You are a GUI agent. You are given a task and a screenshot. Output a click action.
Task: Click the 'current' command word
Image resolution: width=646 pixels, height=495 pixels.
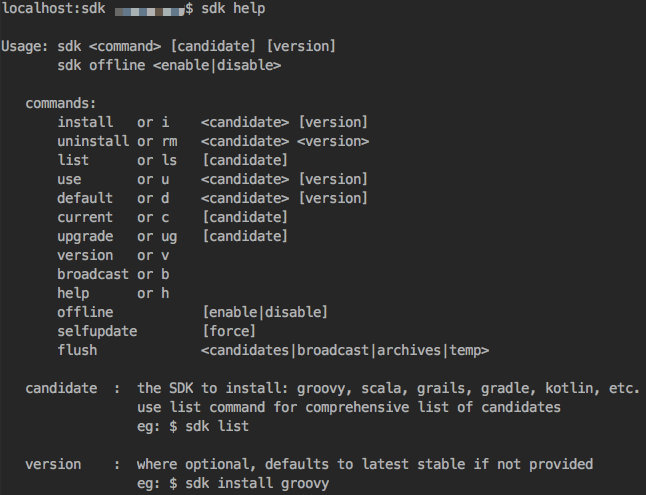(x=85, y=217)
